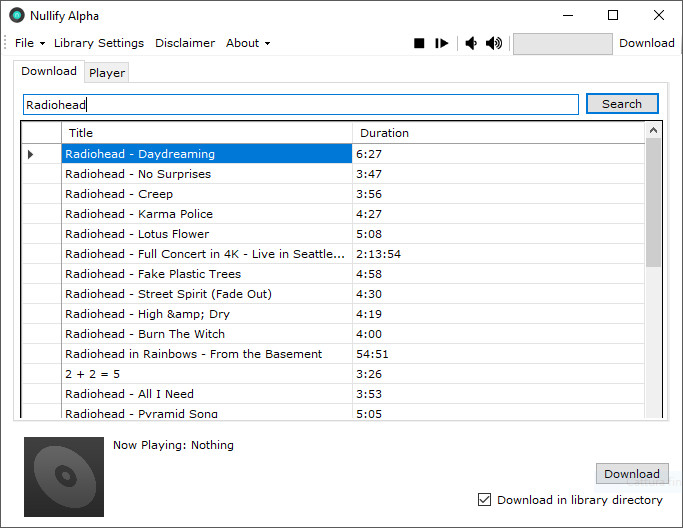Click the Title column header
Viewport: 683px width, 528px height.
(x=207, y=133)
